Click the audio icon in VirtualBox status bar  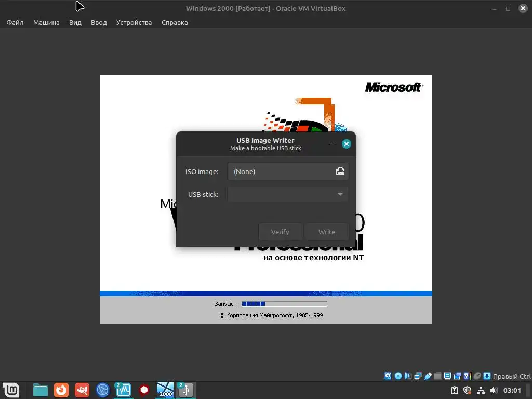408,376
